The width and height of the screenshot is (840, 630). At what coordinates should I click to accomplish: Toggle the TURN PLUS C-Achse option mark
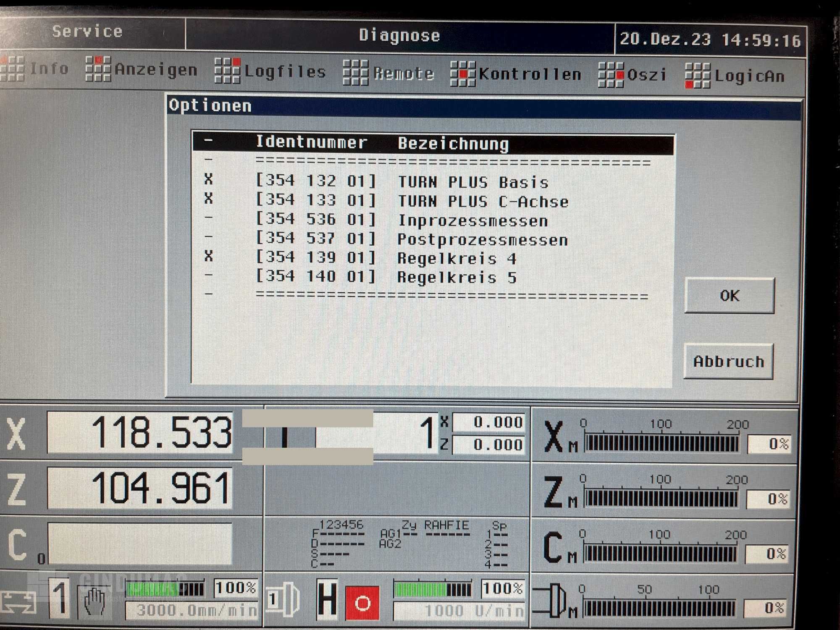click(x=208, y=199)
